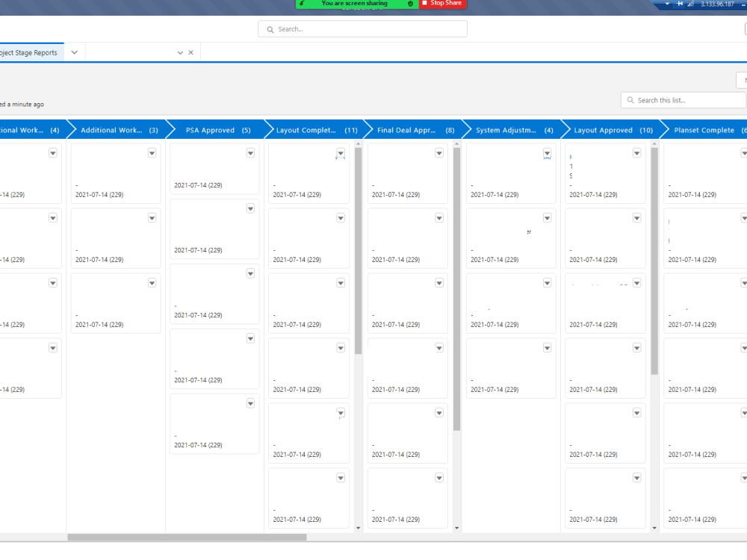Click the Layout Approved column scrollbar thumb
Screen dimensions: 747x560
click(654, 261)
